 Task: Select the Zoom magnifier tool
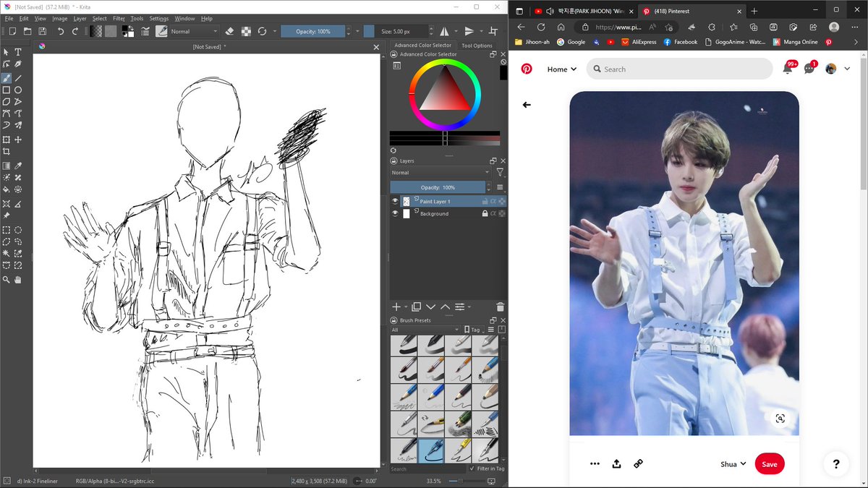click(x=7, y=279)
